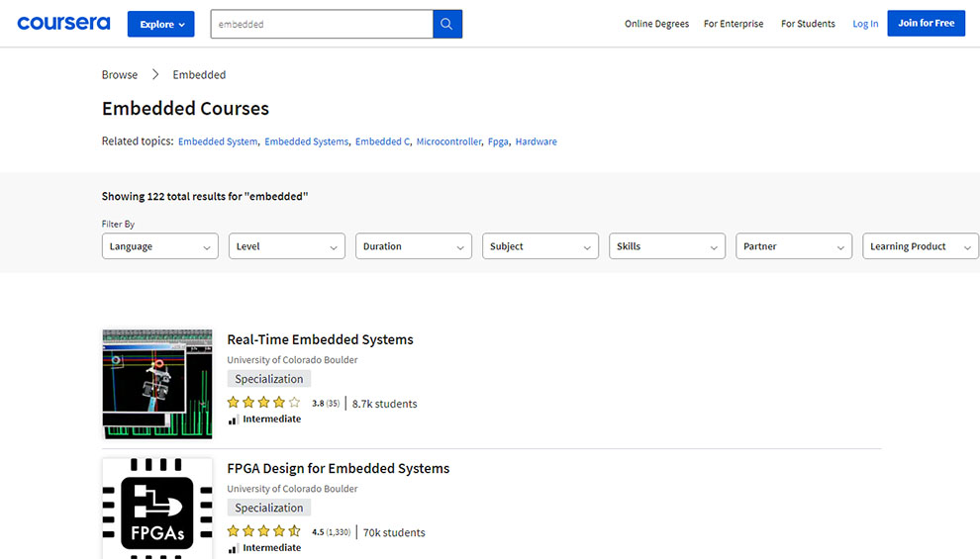
Task: Click Specialization badge under FPGA Design
Action: point(268,508)
